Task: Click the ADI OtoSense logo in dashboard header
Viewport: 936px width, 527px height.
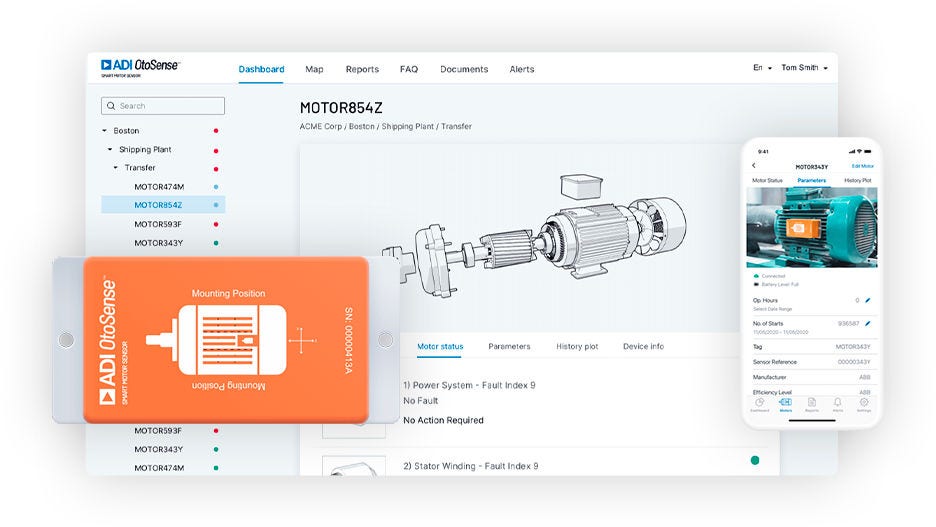Action: coord(140,67)
